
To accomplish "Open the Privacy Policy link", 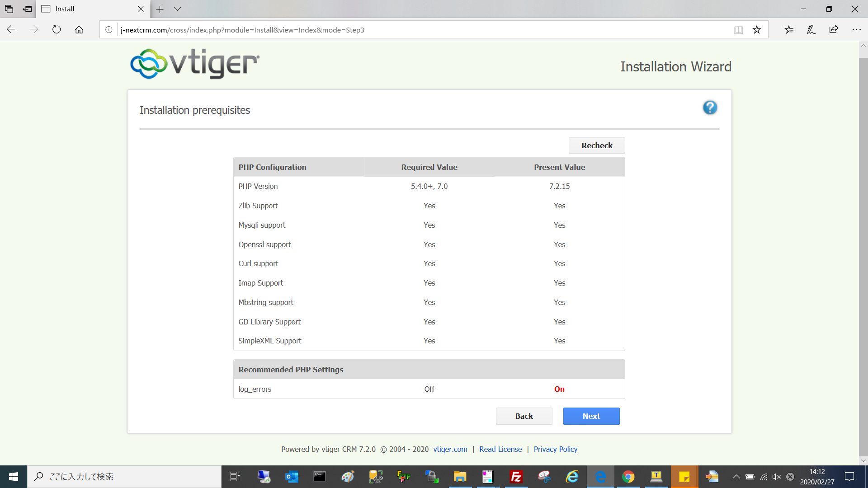I will click(556, 449).
